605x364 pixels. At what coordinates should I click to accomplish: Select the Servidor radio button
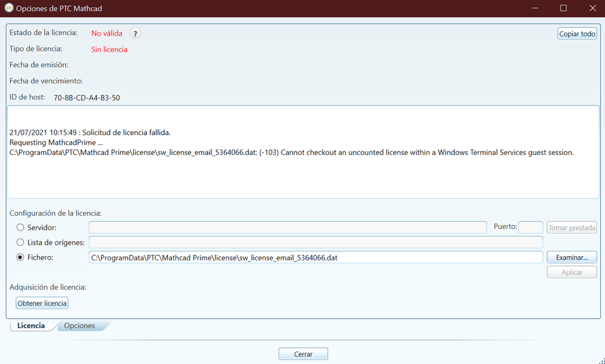tap(20, 227)
